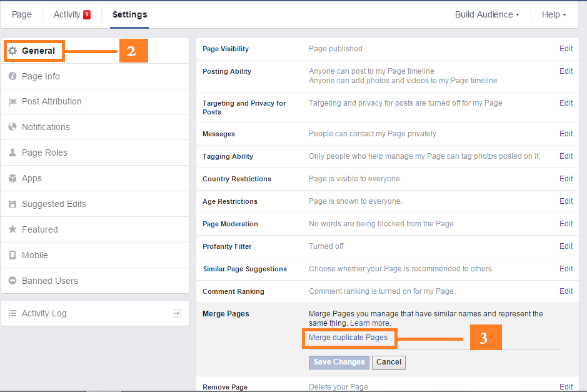The height and width of the screenshot is (392, 587).
Task: Click the Mobile phone icon
Action: 13,255
